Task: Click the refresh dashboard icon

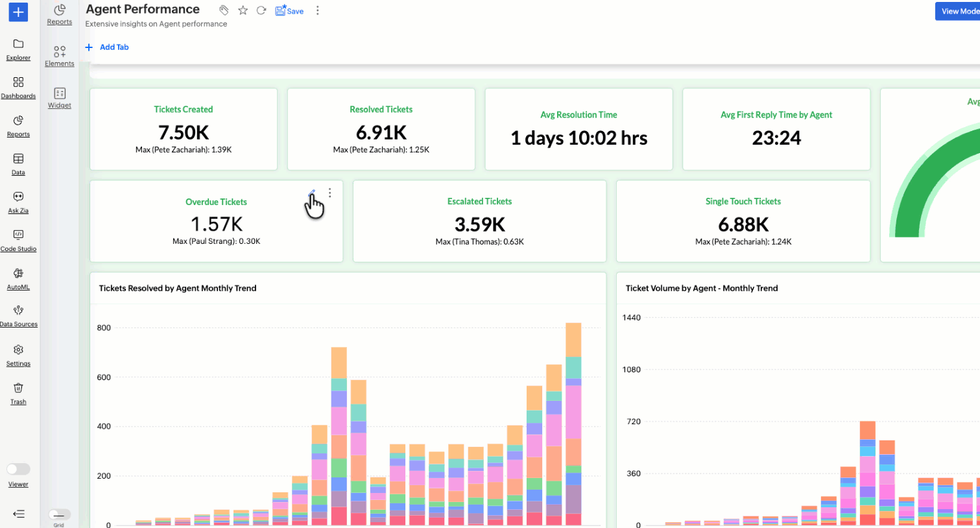Action: (261, 10)
